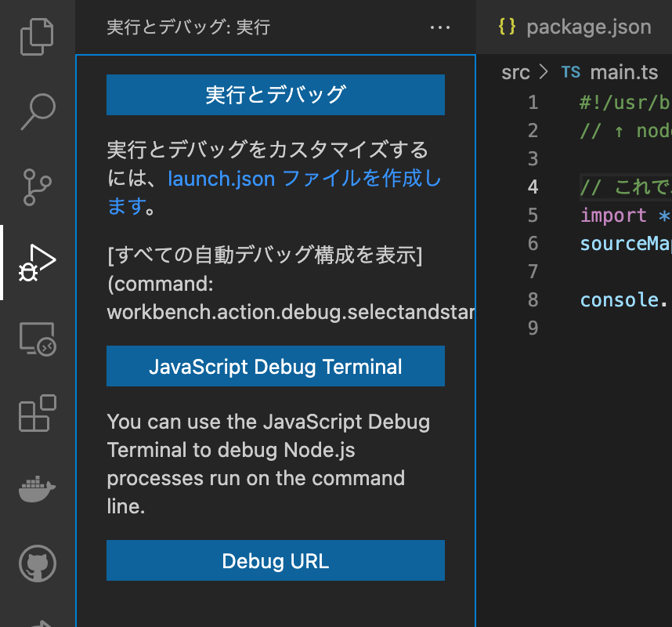Open the Explorer view in activity bar
The height and width of the screenshot is (627, 672).
(x=37, y=38)
